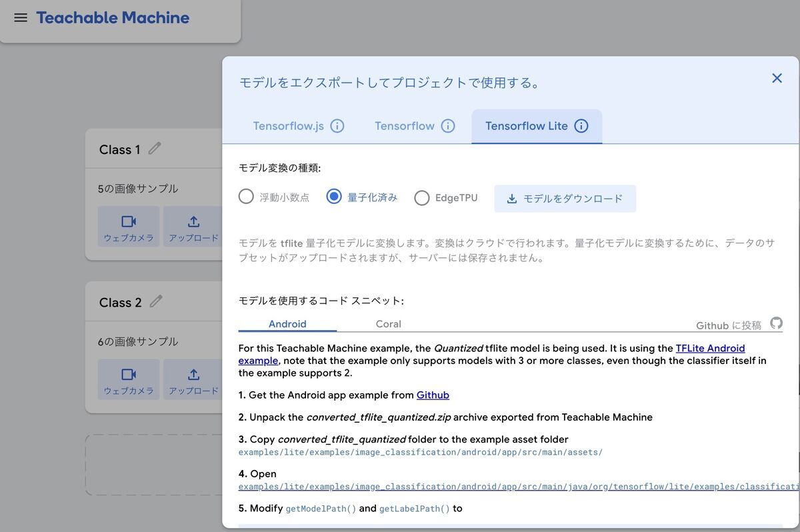This screenshot has height=532, width=800.
Task: Show info icon for Tensorflow Lite
Action: 581,126
